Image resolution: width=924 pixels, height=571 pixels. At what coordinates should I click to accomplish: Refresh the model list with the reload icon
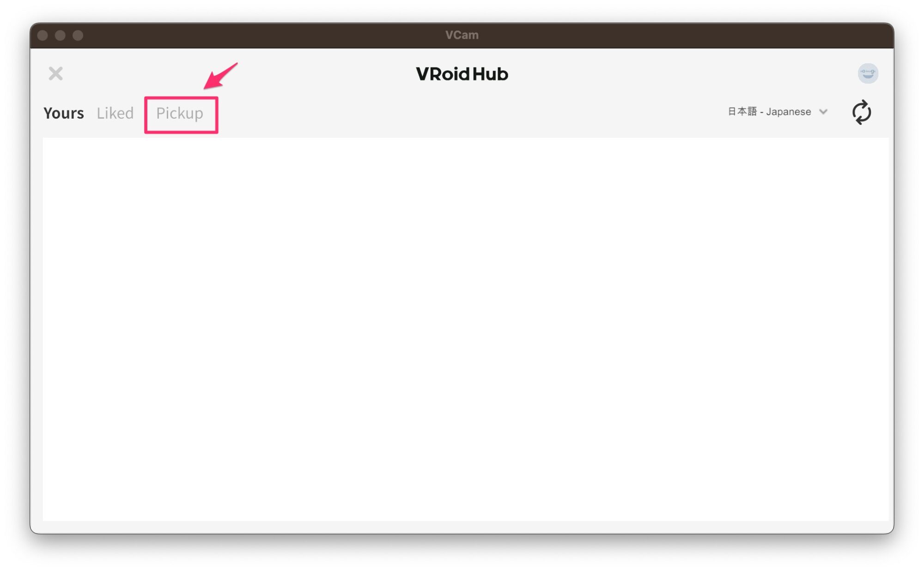tap(862, 112)
